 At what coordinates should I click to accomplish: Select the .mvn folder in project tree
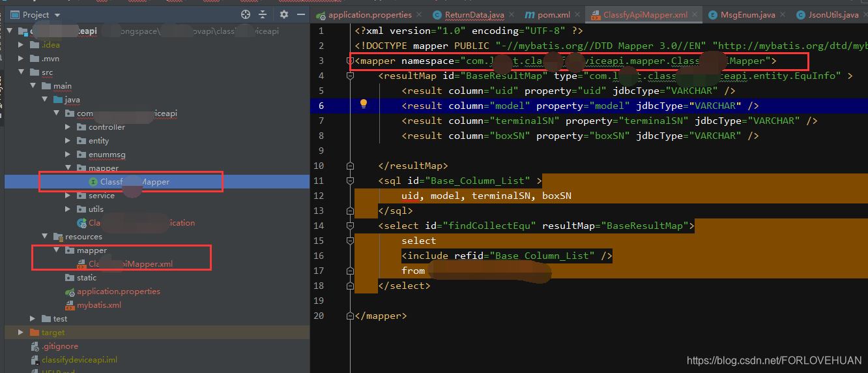(x=50, y=59)
